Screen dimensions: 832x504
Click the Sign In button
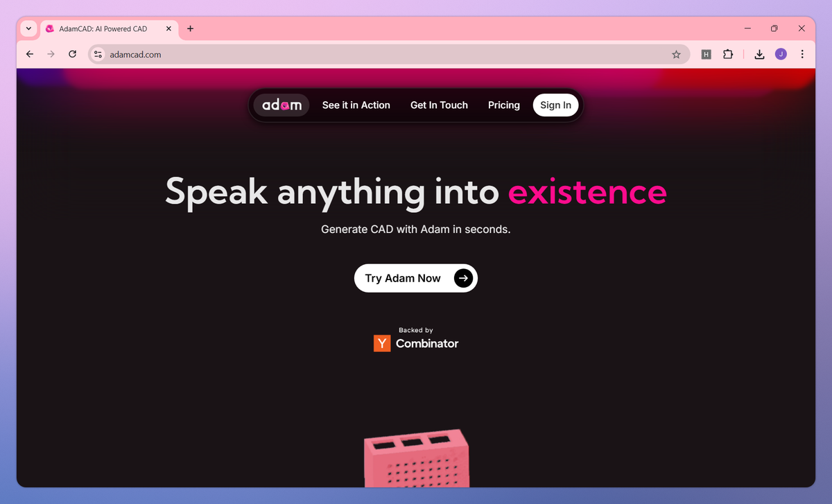click(x=556, y=105)
